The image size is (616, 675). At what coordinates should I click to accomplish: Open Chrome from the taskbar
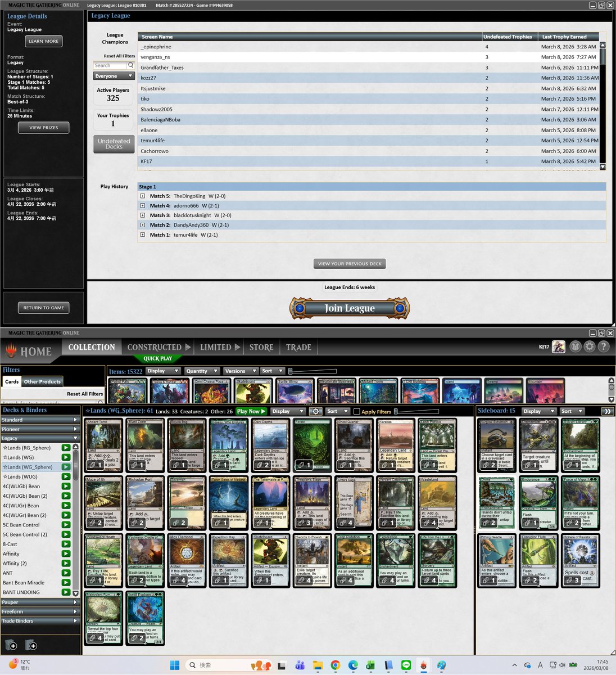(x=336, y=665)
